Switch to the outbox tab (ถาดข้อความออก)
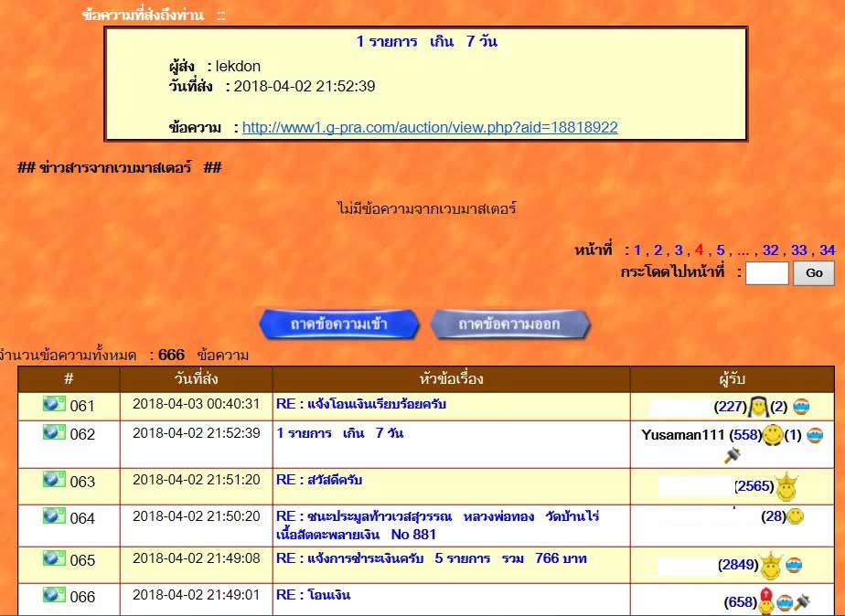Image resolution: width=845 pixels, height=616 pixels. click(509, 324)
